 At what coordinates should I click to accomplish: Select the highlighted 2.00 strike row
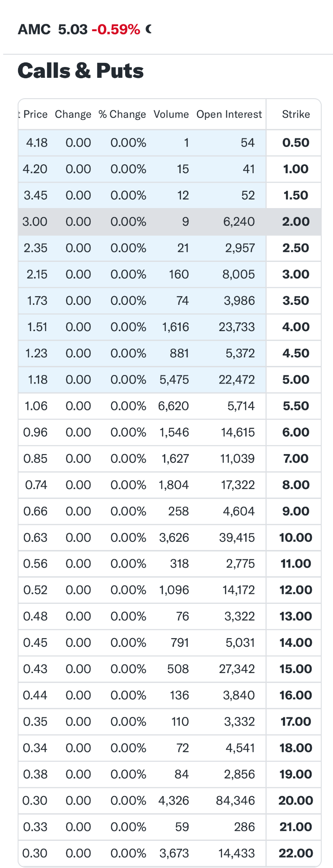[169, 222]
